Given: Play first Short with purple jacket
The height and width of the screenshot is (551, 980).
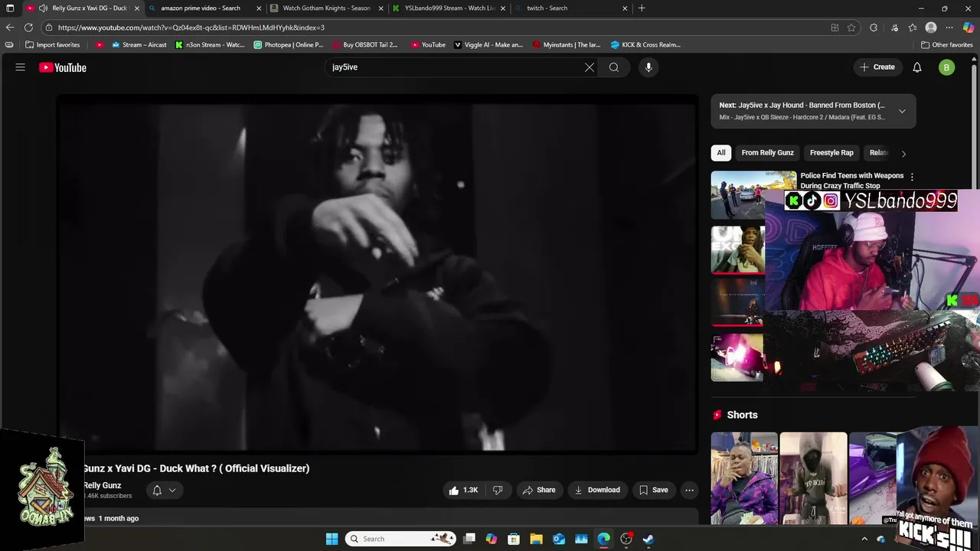Looking at the screenshot, I should coord(744,478).
